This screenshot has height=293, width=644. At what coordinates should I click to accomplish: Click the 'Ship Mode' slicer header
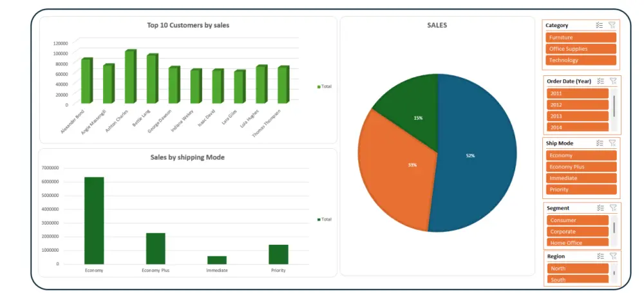[x=560, y=143]
